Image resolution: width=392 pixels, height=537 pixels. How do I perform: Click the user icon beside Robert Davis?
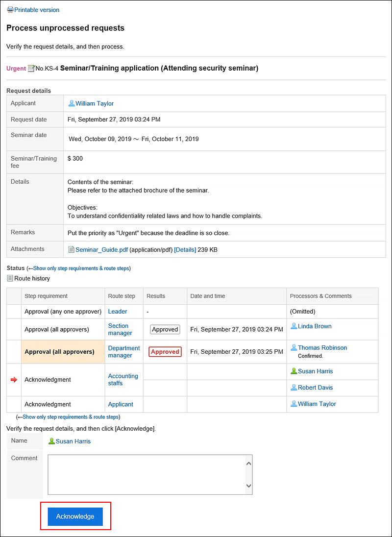[x=294, y=388]
